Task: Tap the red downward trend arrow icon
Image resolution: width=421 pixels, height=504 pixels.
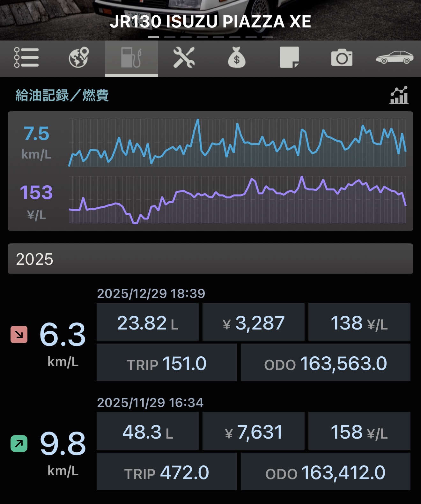Action: click(x=19, y=334)
